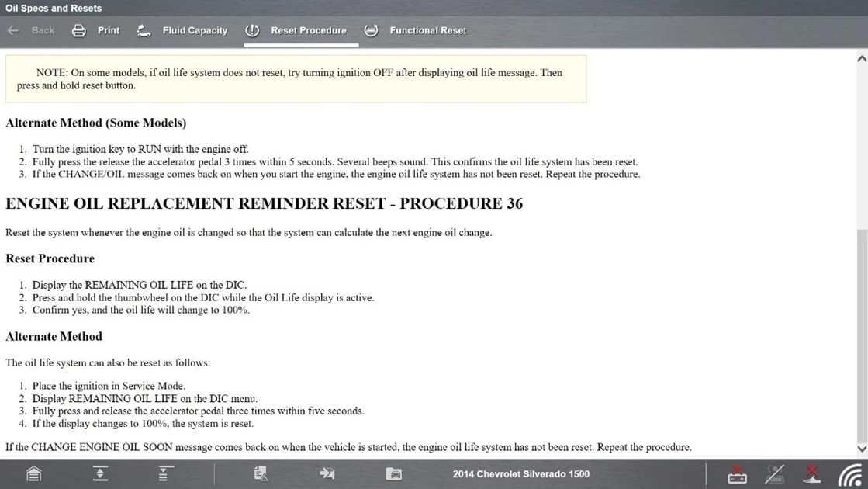Click the crossed-out icon next to battery
The height and width of the screenshot is (489, 868).
click(x=774, y=473)
